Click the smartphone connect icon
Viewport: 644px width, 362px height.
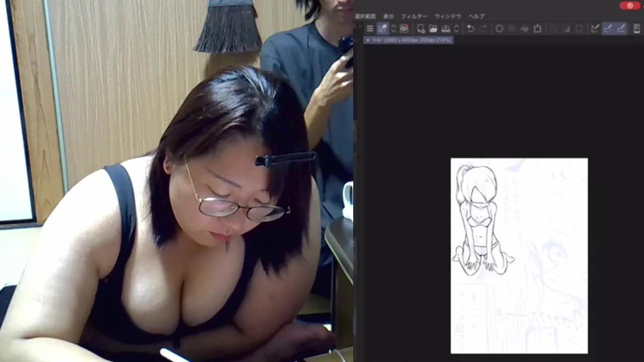637,29
